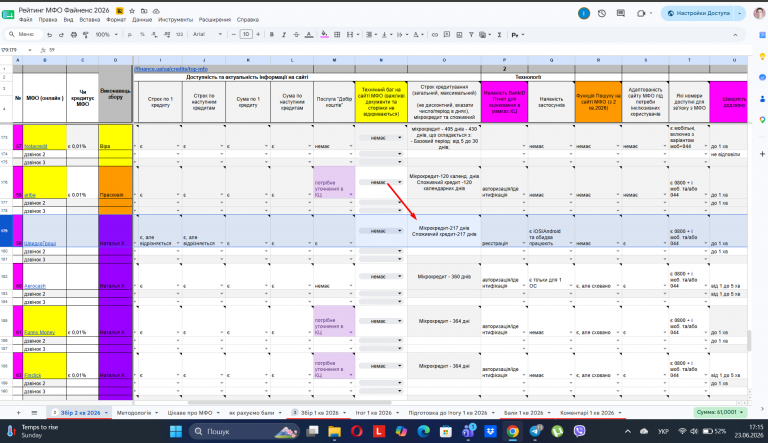The image size is (768, 443).
Task: Decrease font size with minus button
Action: [x=234, y=35]
